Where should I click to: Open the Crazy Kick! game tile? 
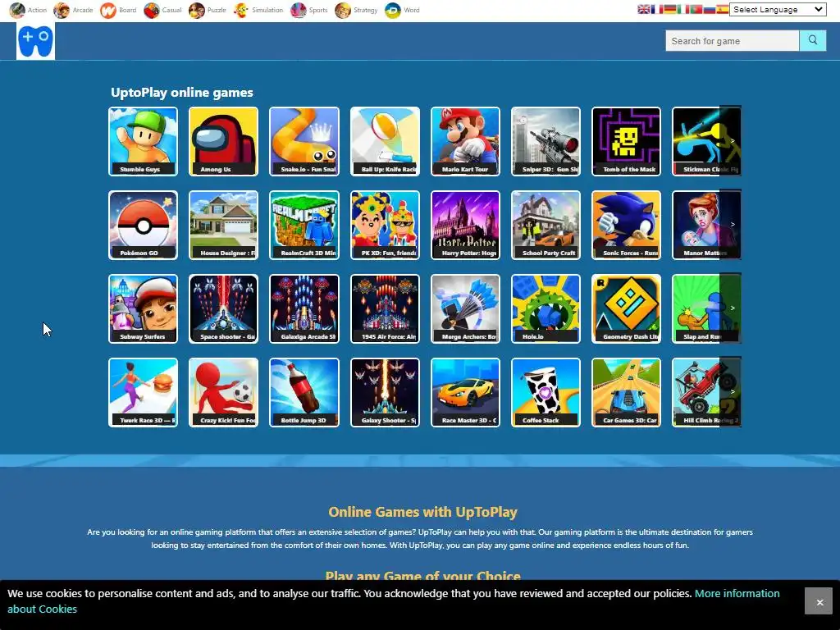coord(223,392)
